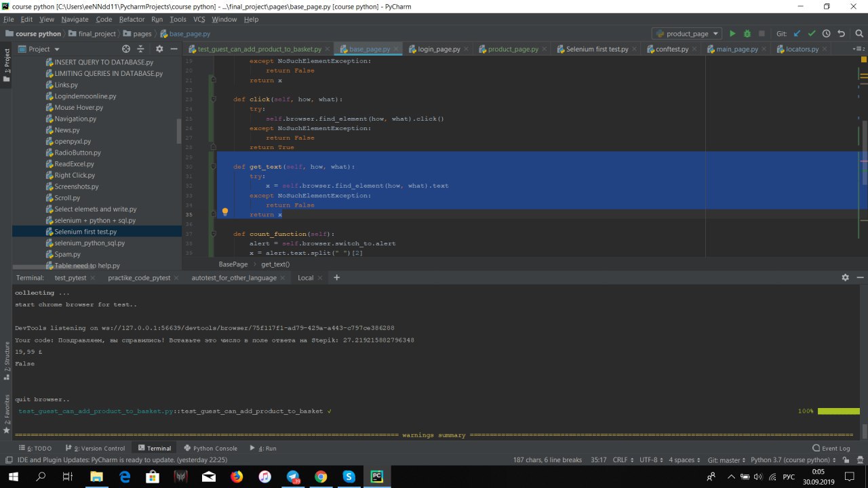Open the Refactor menu
868x488 pixels.
132,20
